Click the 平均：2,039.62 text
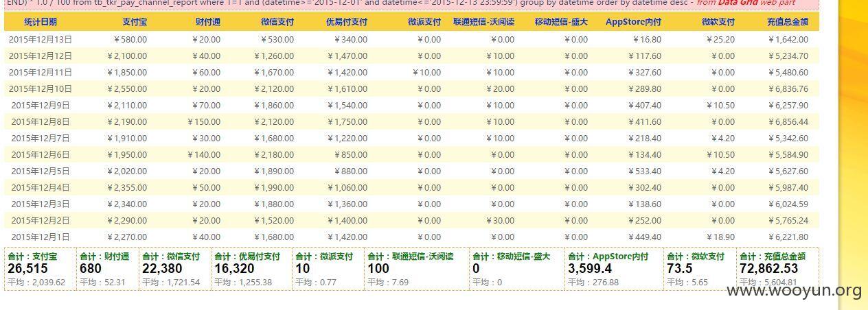 [x=36, y=283]
